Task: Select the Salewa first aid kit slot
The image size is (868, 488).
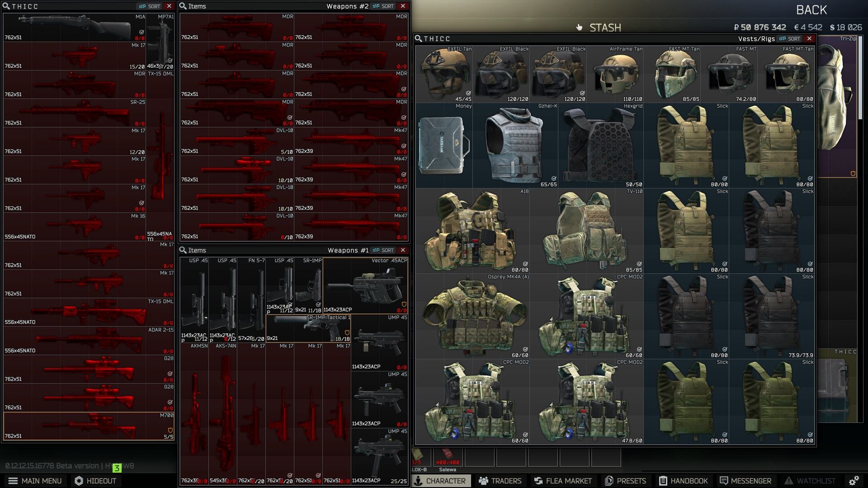Action: point(448,457)
